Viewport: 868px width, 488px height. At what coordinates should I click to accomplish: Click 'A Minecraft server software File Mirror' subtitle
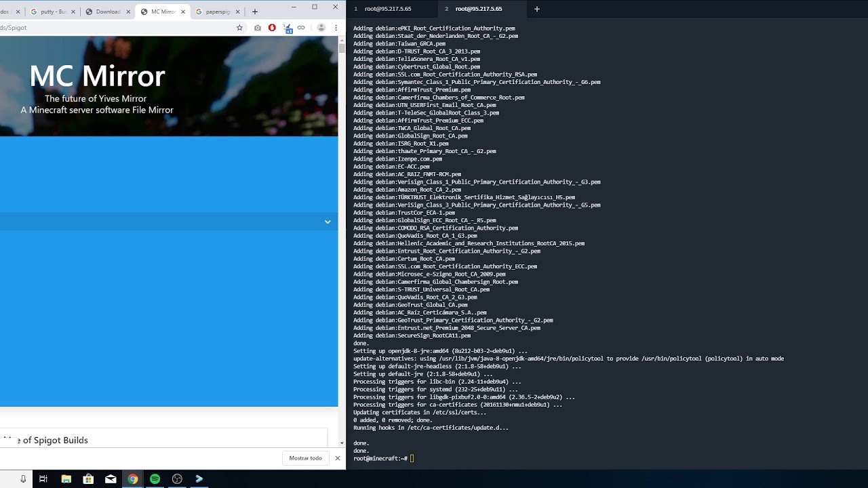(x=97, y=110)
